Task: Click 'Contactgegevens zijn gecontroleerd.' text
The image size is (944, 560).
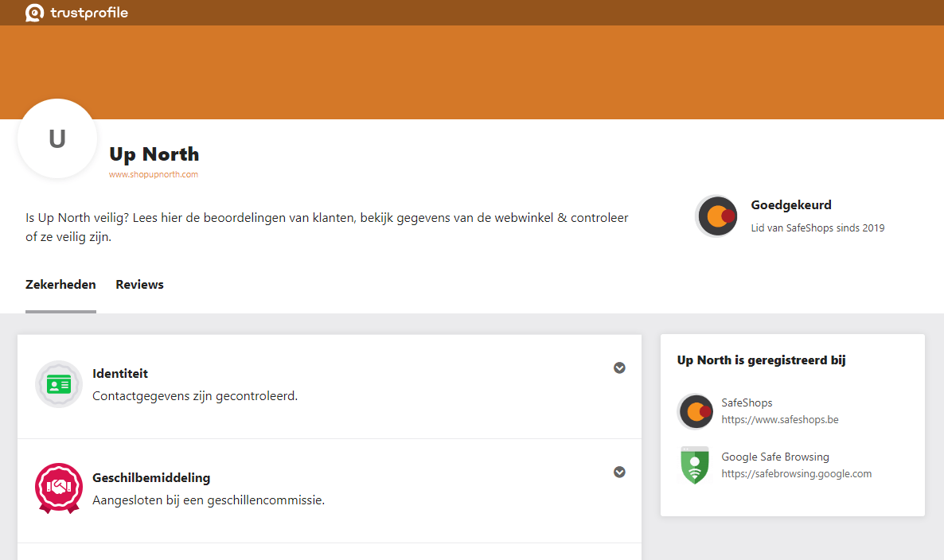Action: pos(195,396)
